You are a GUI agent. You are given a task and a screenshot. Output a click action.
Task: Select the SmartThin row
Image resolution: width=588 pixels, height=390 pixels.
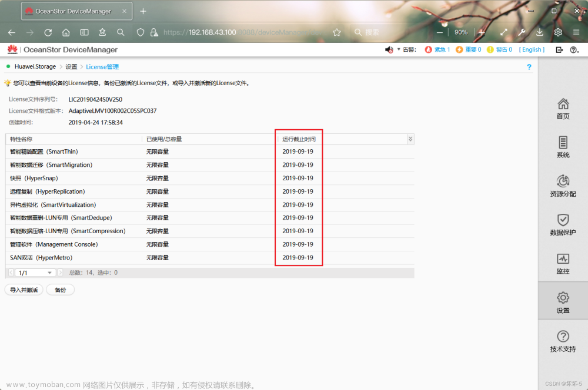pos(210,152)
